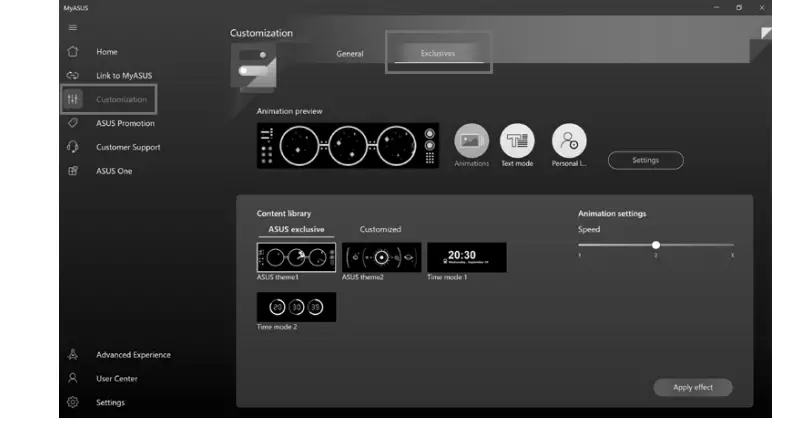The width and height of the screenshot is (801, 439).
Task: Click the large Animation preview image
Action: pyautogui.click(x=347, y=146)
